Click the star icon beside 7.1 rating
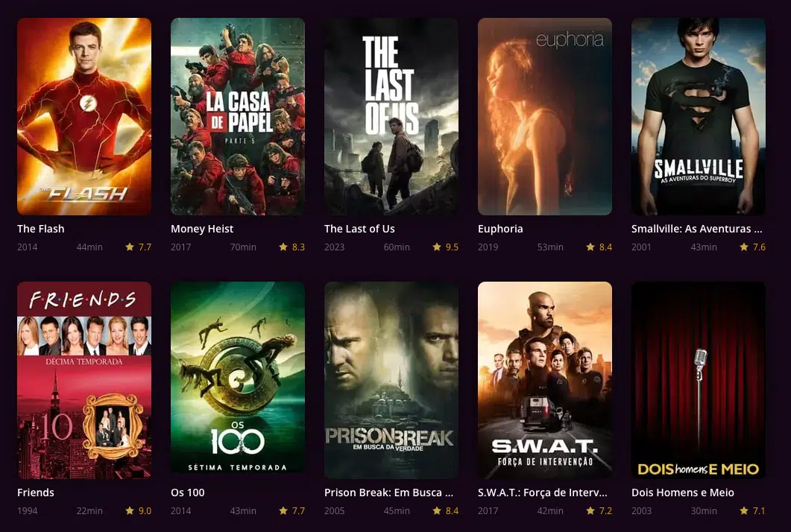This screenshot has width=791, height=532. pyautogui.click(x=743, y=511)
